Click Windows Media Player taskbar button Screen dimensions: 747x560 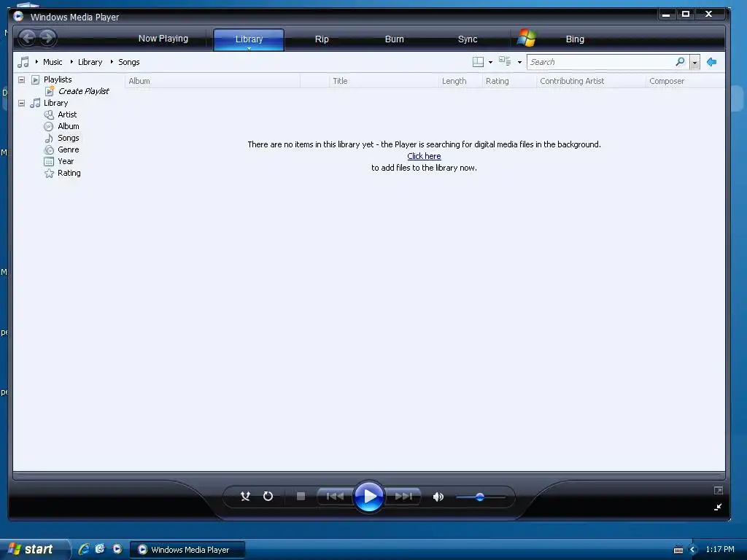coord(187,550)
